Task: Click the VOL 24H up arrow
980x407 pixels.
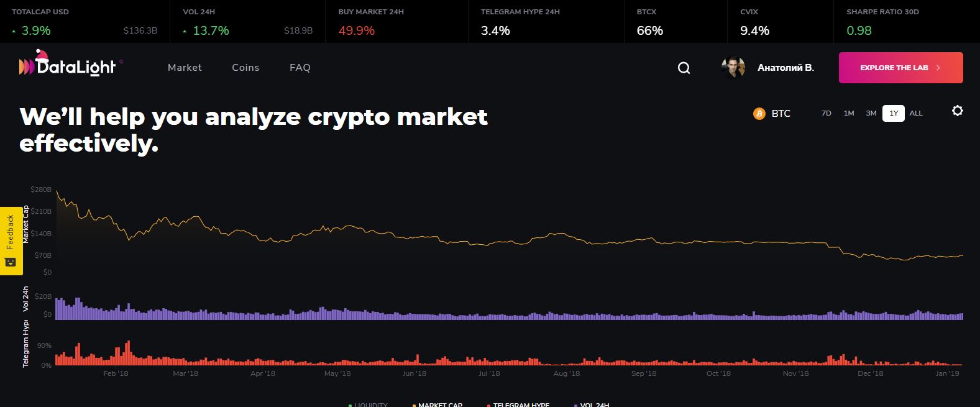Action: click(x=185, y=31)
